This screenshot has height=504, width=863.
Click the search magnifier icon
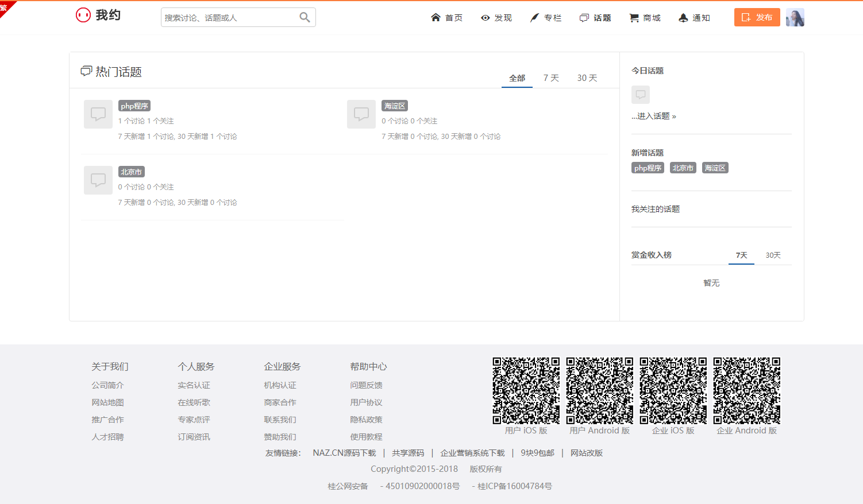(x=305, y=18)
